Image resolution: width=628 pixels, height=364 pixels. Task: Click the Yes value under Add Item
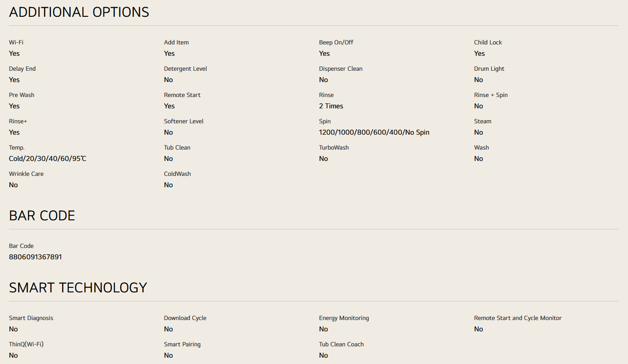169,53
